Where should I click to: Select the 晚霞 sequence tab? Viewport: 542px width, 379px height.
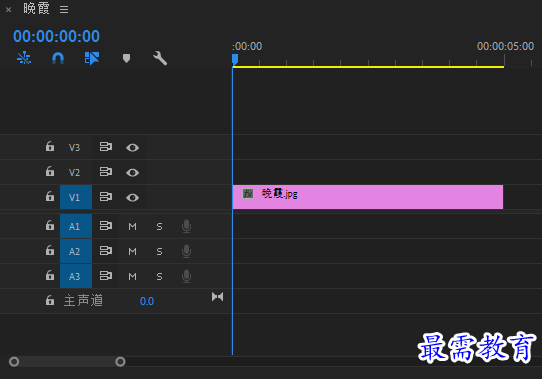(x=36, y=9)
